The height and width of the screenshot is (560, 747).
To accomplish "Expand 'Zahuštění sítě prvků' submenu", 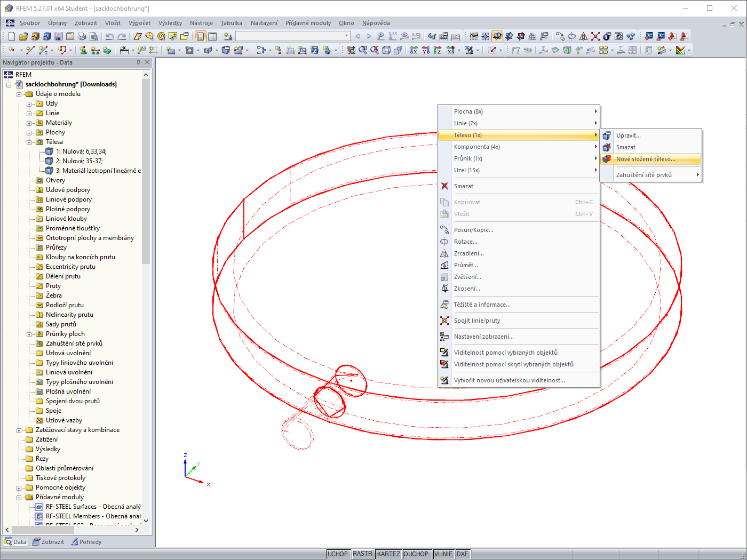I will pos(651,175).
